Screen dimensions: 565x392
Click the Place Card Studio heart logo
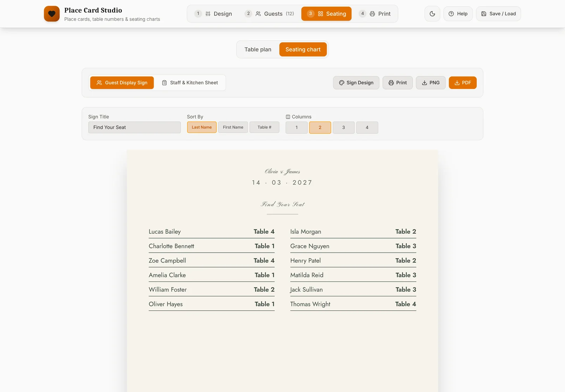tap(52, 14)
